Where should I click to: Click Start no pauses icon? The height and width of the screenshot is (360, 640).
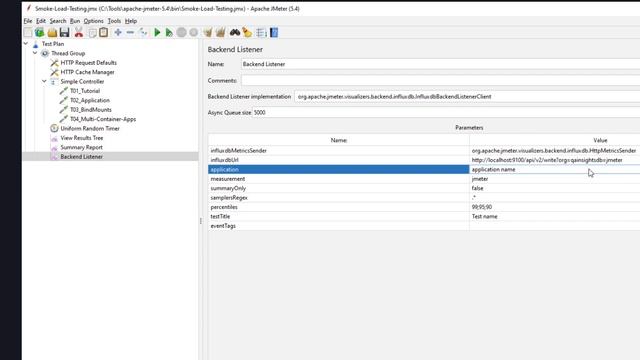[x=169, y=33]
